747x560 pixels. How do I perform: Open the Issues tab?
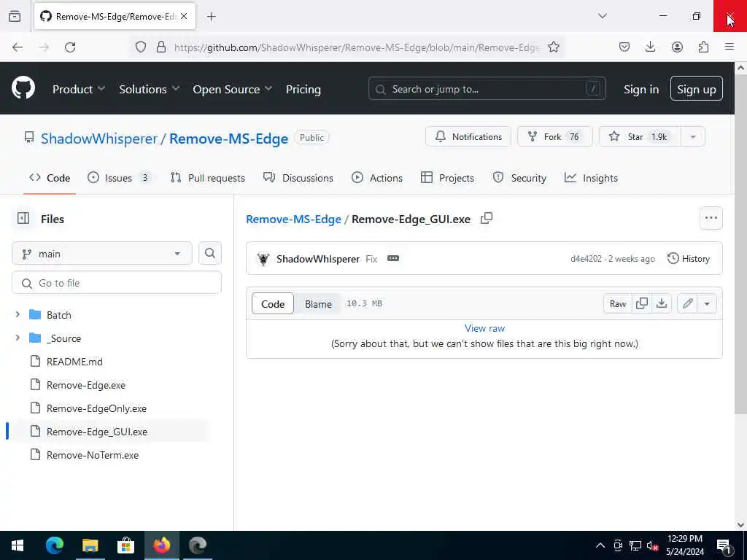120,178
